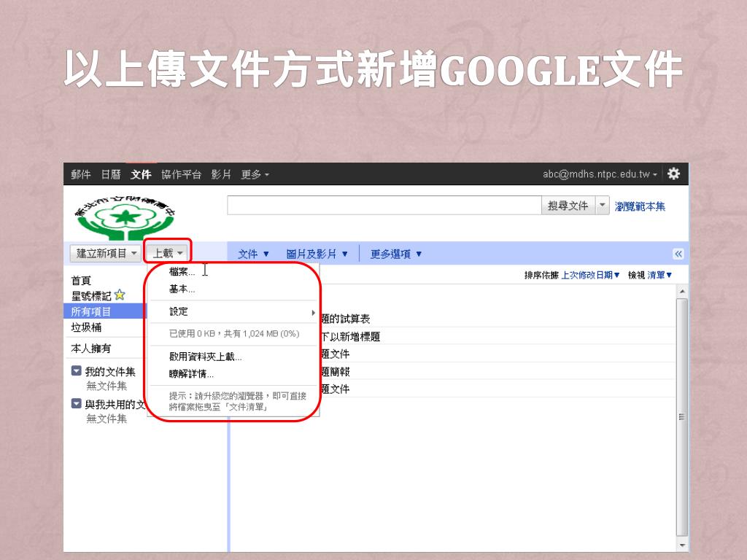Open the account menu abc@mdhs.ntpc.edu.tw
The width and height of the screenshot is (747, 560).
pyautogui.click(x=600, y=174)
